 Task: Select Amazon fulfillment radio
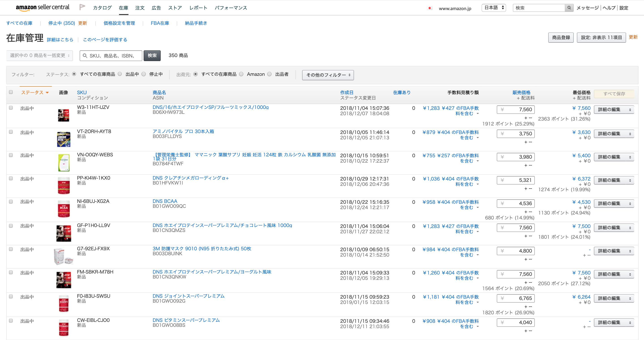point(241,74)
